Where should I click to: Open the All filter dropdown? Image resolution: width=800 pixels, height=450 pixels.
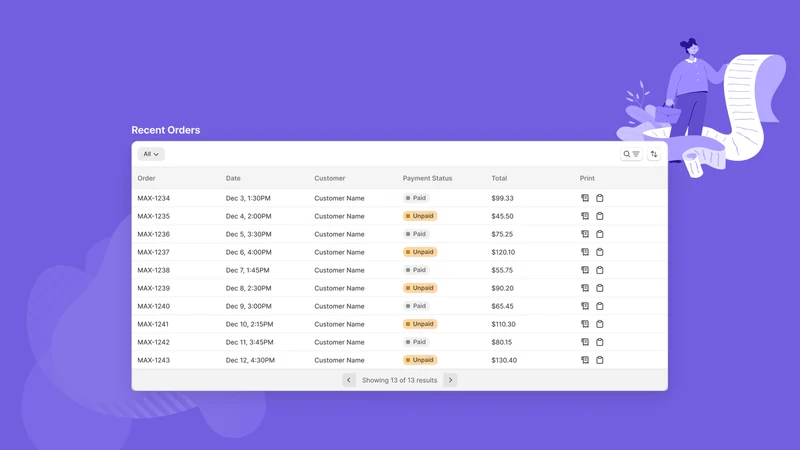coord(151,154)
